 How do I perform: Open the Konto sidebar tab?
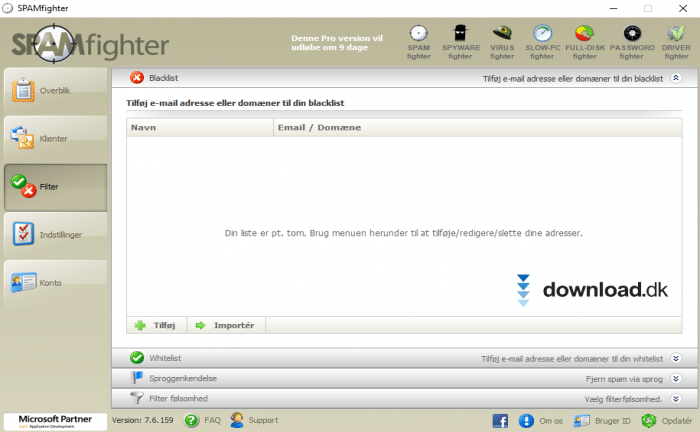coord(55,283)
